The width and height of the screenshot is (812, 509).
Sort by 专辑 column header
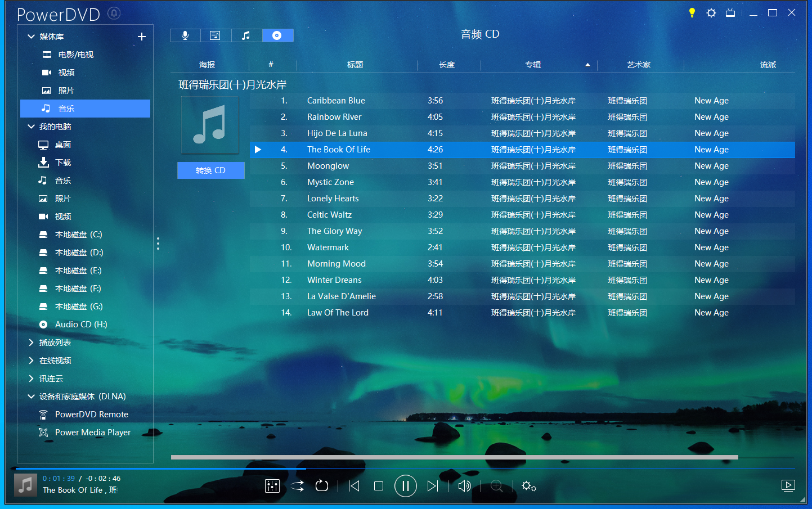(533, 65)
